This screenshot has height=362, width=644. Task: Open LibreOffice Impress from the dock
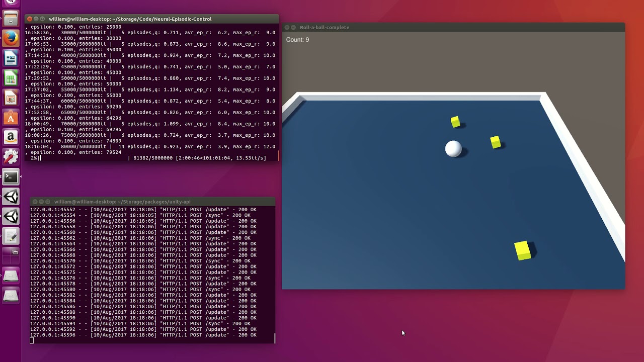click(x=11, y=98)
